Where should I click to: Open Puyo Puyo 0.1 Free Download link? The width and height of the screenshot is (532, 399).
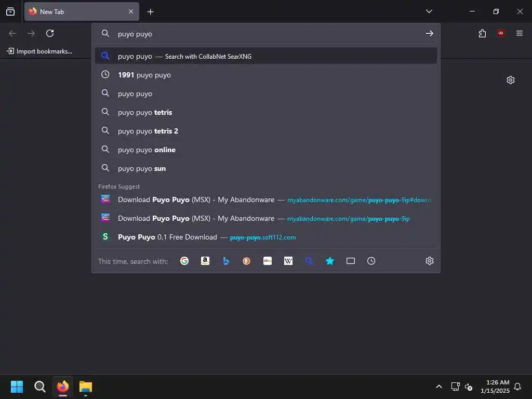point(265,237)
